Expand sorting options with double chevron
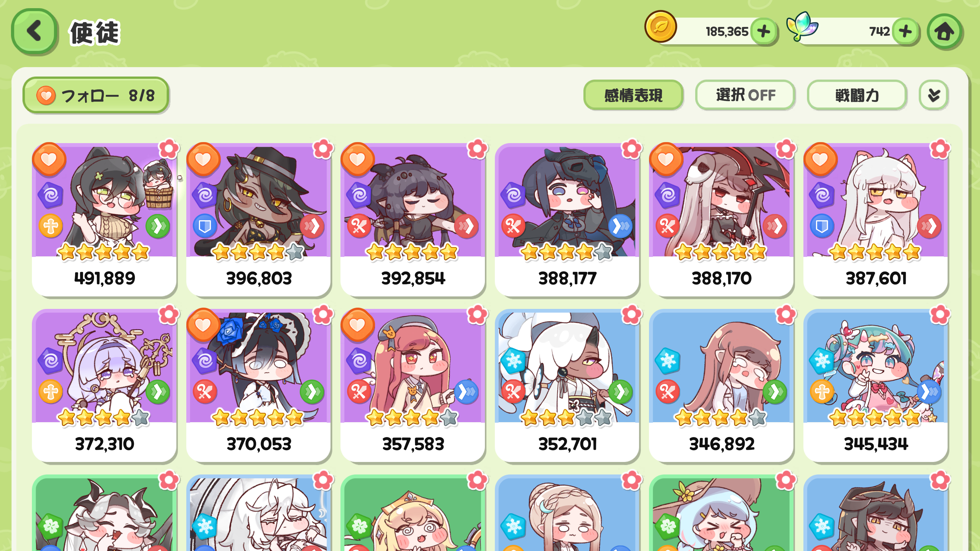This screenshot has width=980, height=551. (934, 95)
